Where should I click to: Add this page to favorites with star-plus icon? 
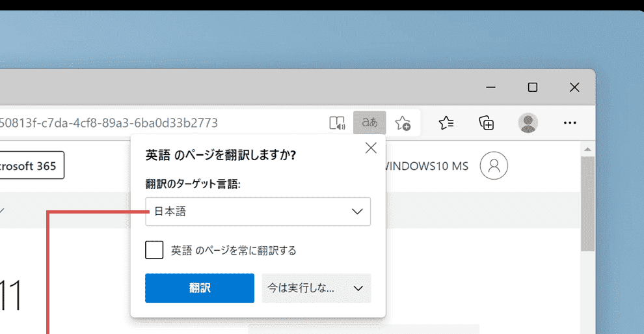point(403,122)
